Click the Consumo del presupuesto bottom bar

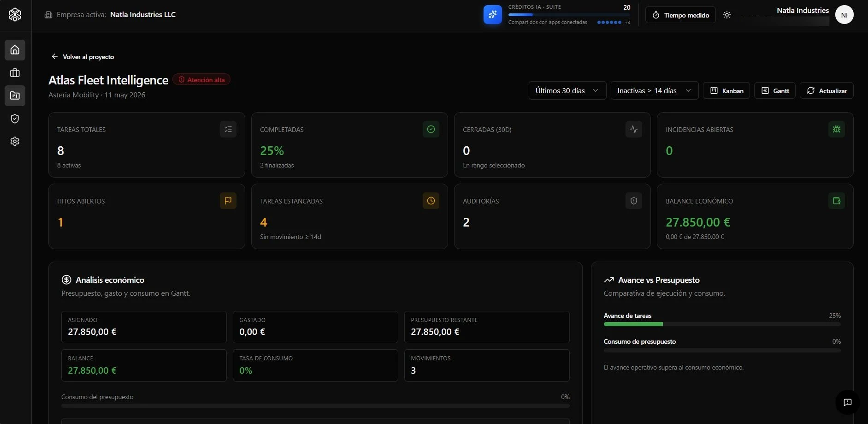pos(315,406)
